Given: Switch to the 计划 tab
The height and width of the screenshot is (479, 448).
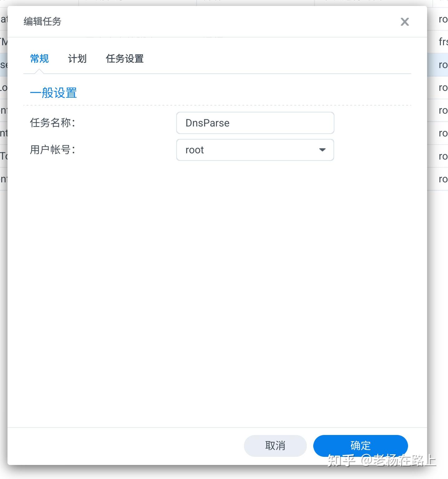Looking at the screenshot, I should [77, 59].
